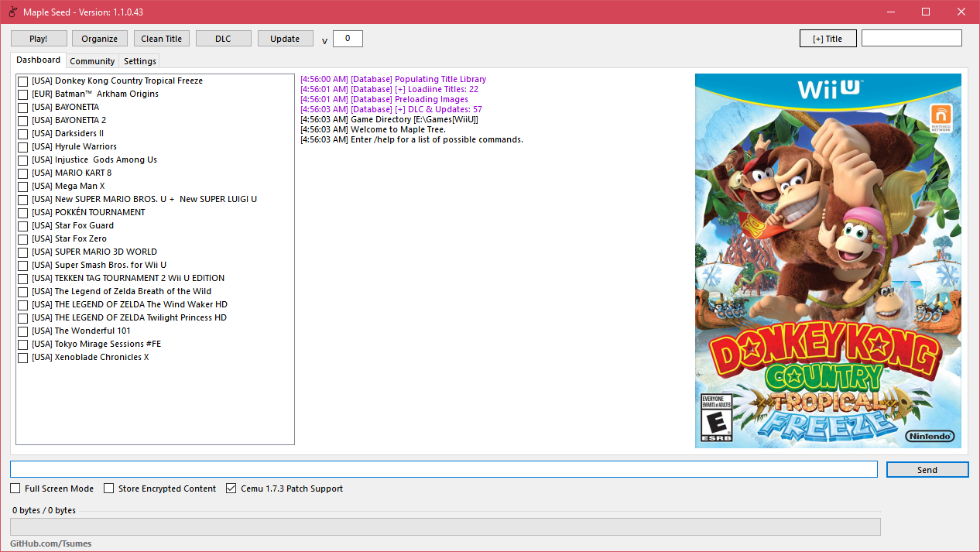Click the Donkey Kong cover art image
The height and width of the screenshot is (552, 980).
coord(828,260)
